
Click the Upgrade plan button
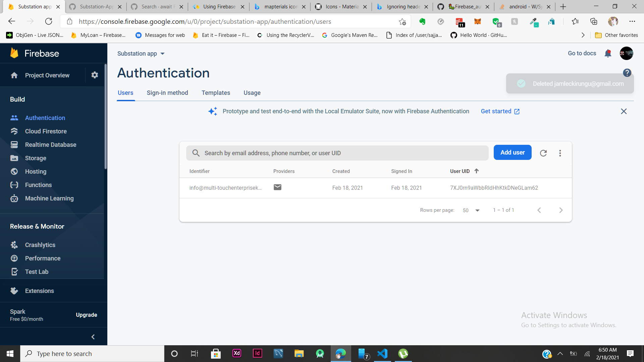[x=86, y=315]
